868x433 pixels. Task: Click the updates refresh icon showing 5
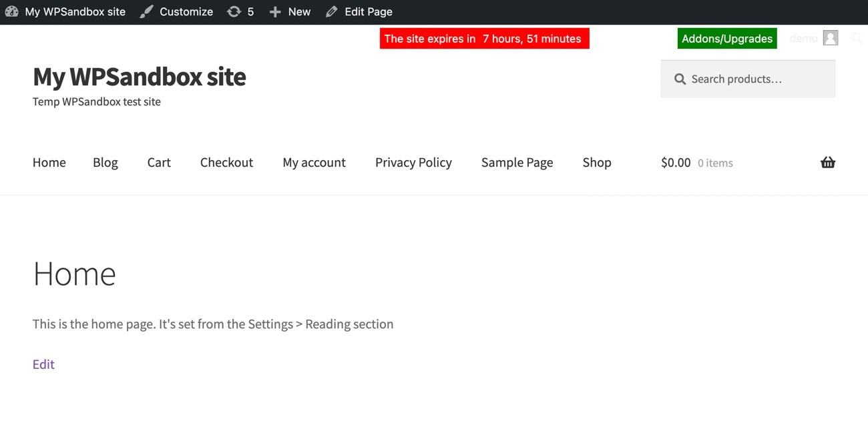[234, 11]
